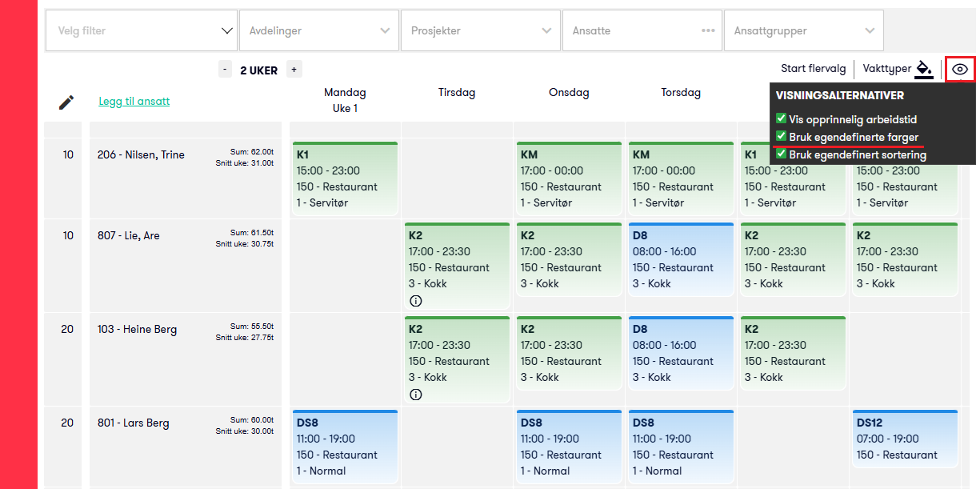Image resolution: width=980 pixels, height=489 pixels.
Task: Open the Ansattgrupper dropdown
Action: [803, 30]
